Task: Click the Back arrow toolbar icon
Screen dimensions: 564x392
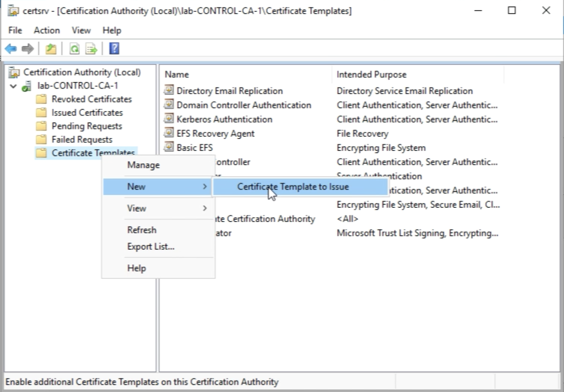Action: (x=11, y=49)
